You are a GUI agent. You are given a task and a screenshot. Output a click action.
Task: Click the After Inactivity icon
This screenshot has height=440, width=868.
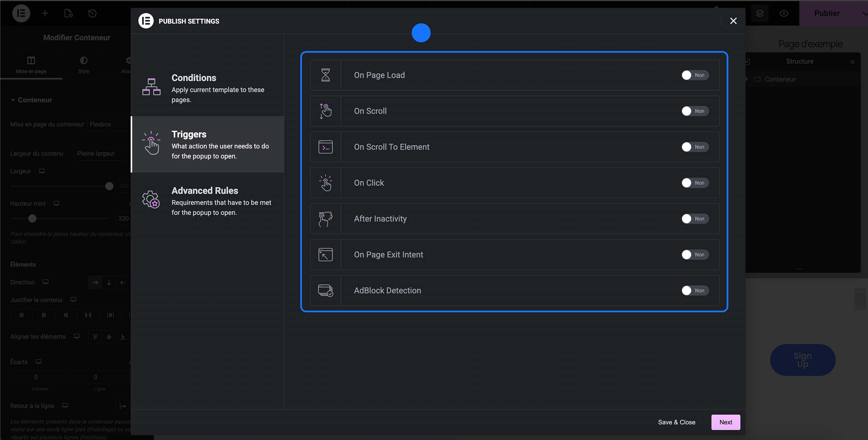[326, 219]
